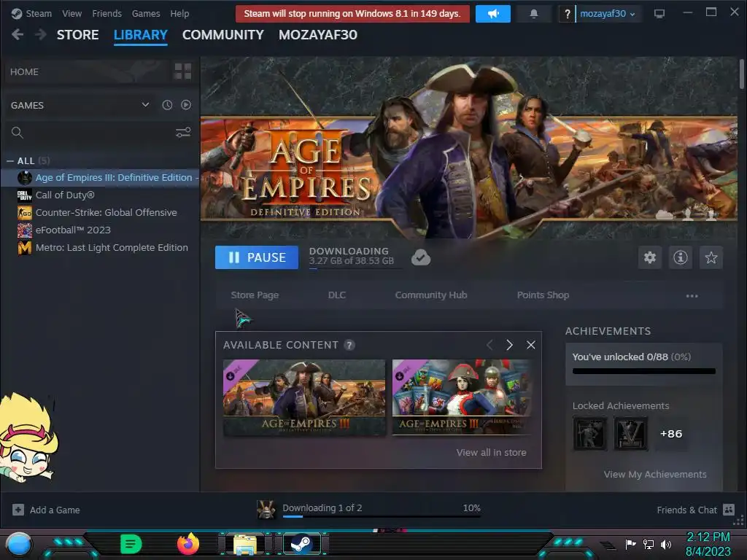Click the first locked achievement icon
This screenshot has width=747, height=560.
point(589,434)
